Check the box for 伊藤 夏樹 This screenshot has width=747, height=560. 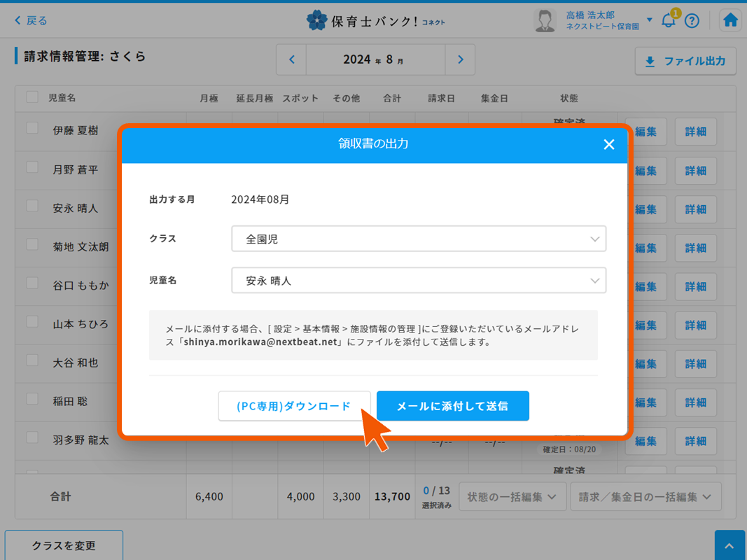click(x=32, y=128)
